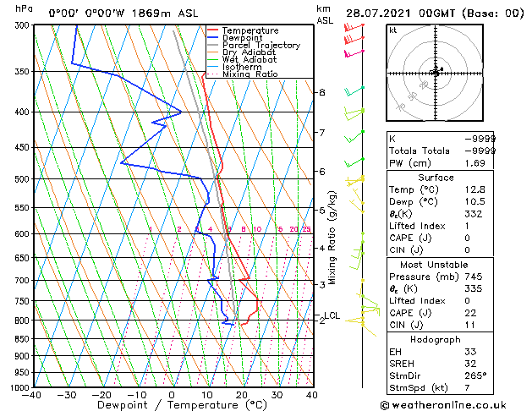Click the Most Unstable section heading
The height and width of the screenshot is (411, 532).
pyautogui.click(x=434, y=265)
